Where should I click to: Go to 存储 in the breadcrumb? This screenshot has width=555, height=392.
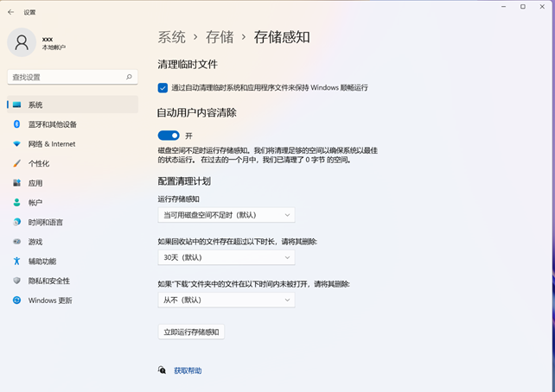[x=220, y=37]
